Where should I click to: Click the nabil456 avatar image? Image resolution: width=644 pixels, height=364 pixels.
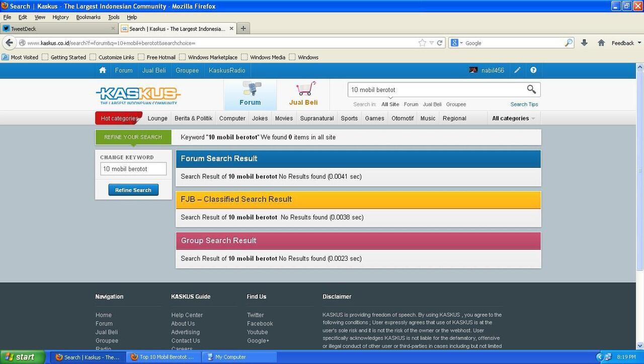(473, 70)
